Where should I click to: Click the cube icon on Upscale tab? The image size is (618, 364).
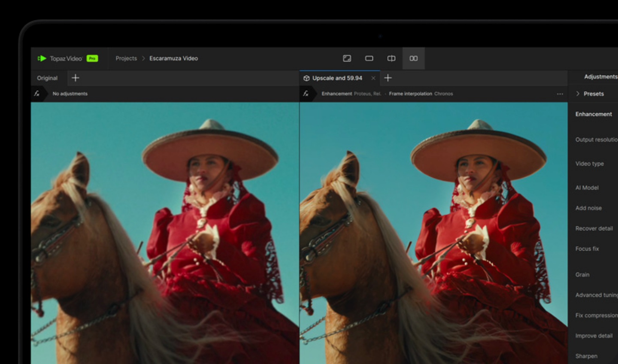tap(306, 78)
